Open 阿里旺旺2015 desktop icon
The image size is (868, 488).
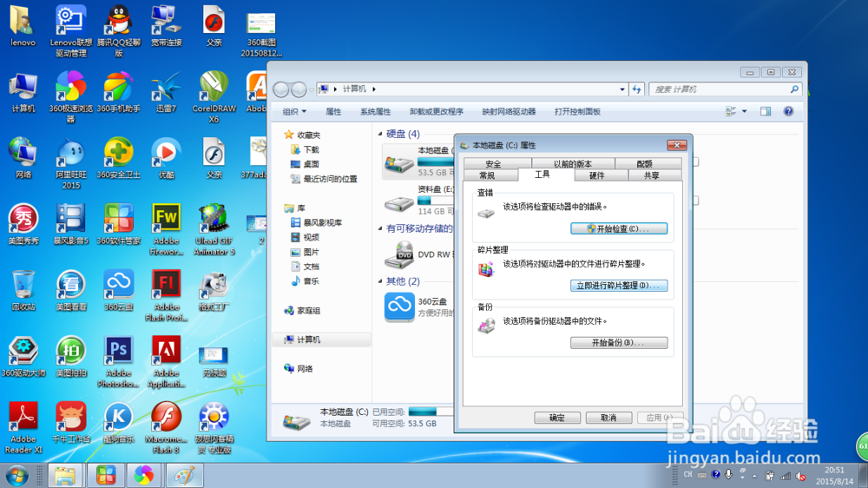click(x=71, y=163)
